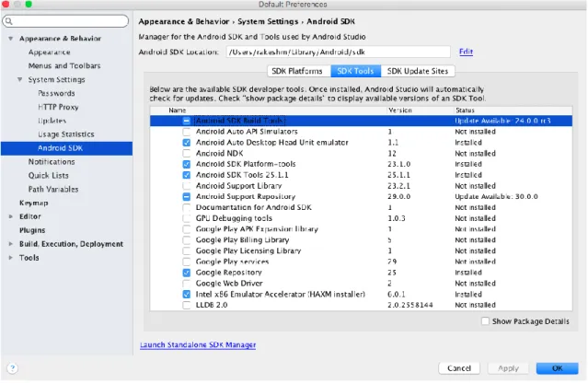Open Launch Standalone SDK Manager link
The width and height of the screenshot is (588, 384).
(198, 345)
